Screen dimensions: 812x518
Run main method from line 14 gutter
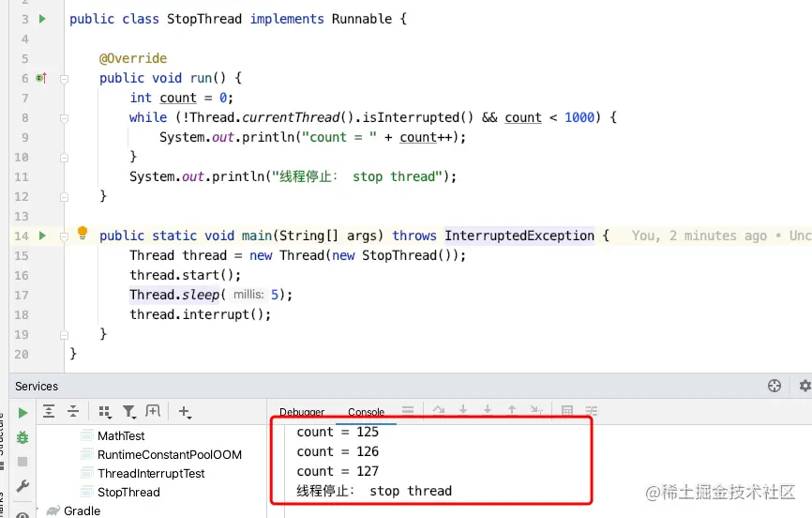(x=42, y=236)
